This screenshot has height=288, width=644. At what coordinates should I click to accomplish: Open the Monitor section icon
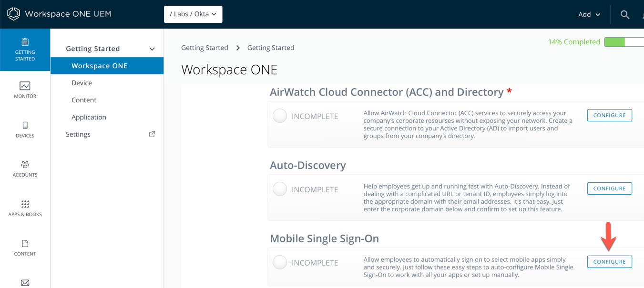(25, 86)
